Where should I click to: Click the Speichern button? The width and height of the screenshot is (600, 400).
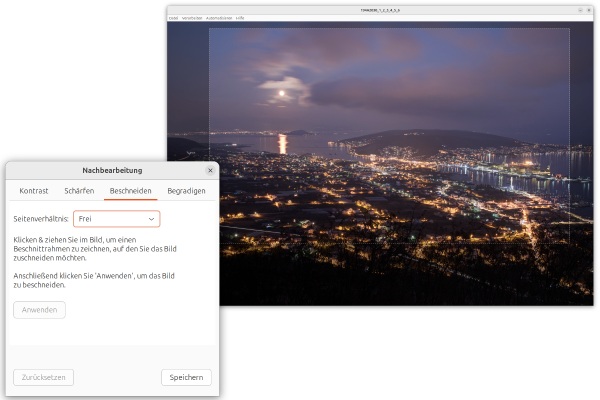(186, 377)
